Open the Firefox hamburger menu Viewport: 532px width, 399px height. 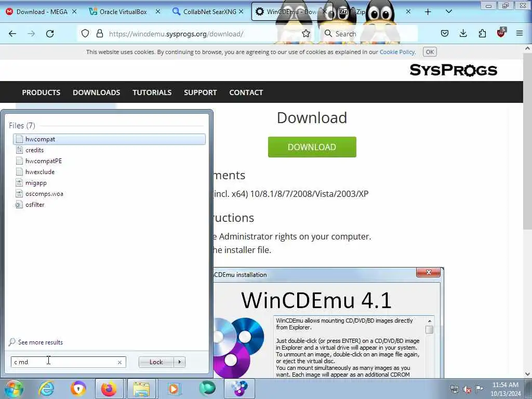tap(520, 33)
